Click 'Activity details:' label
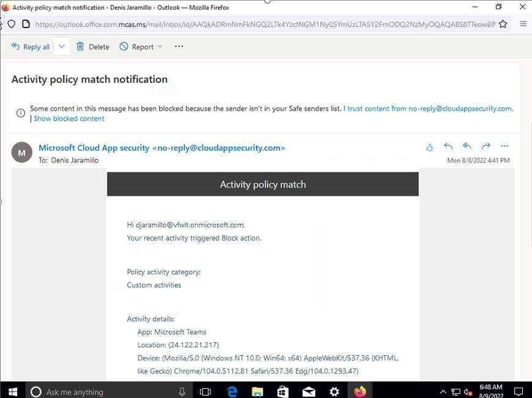This screenshot has height=398, width=532. (x=150, y=319)
